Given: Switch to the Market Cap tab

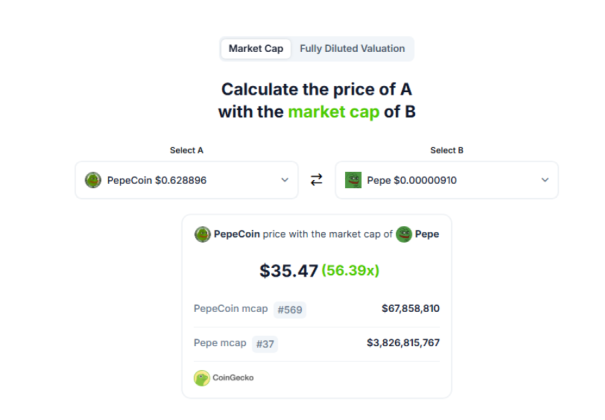Looking at the screenshot, I should [256, 48].
